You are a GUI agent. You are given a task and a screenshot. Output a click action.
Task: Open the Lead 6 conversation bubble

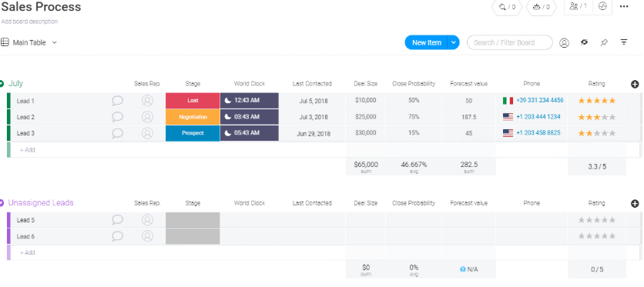click(117, 236)
